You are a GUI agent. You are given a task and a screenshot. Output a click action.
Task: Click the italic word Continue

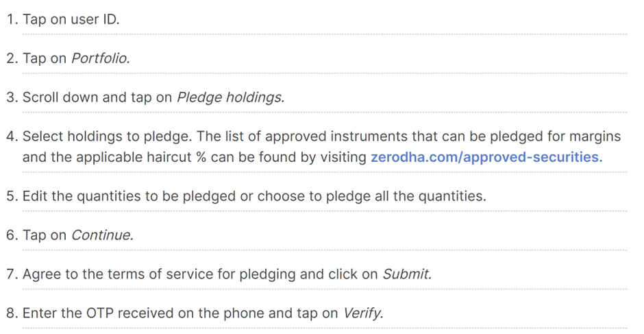102,235
